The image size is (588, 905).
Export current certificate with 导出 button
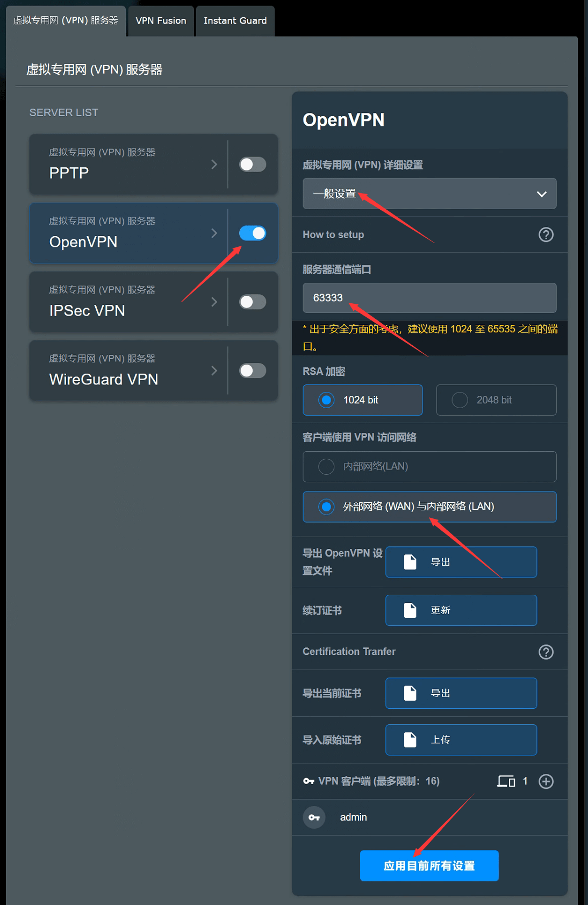[x=461, y=693]
